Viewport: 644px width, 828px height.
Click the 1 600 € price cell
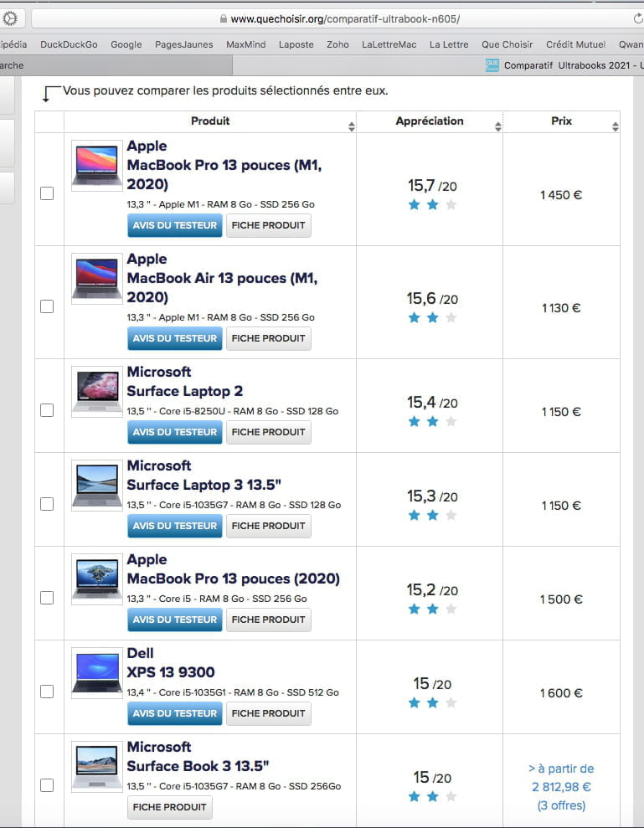tap(561, 693)
